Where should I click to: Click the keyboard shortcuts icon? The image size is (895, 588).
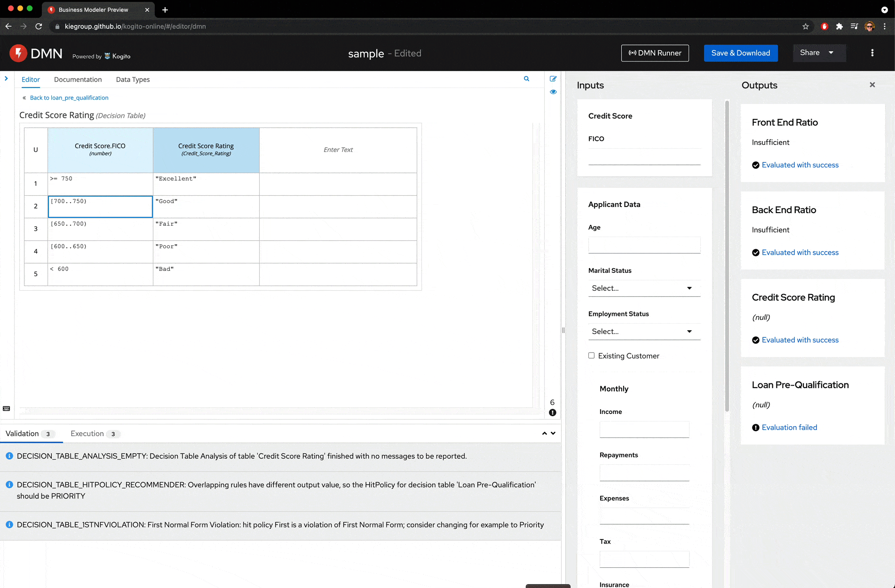point(7,409)
